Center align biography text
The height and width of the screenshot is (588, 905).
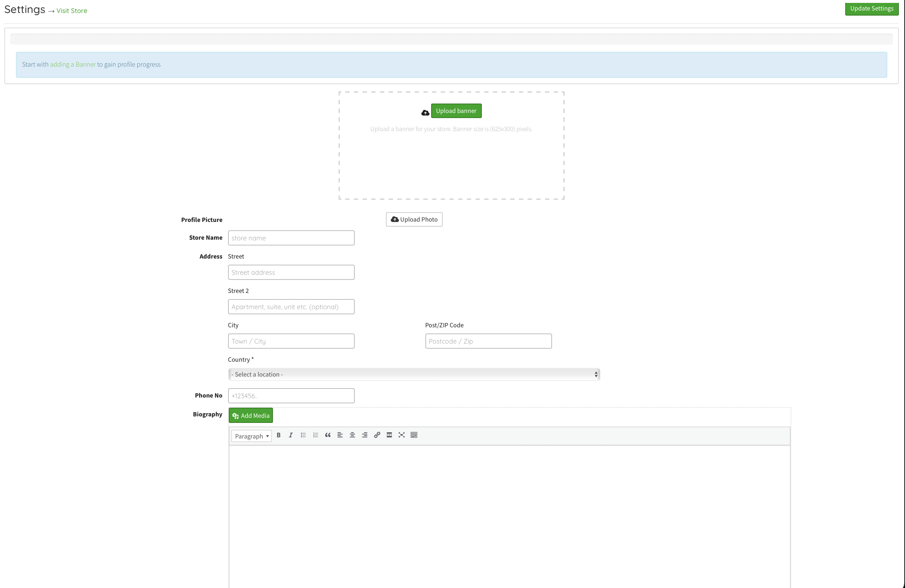tap(353, 435)
